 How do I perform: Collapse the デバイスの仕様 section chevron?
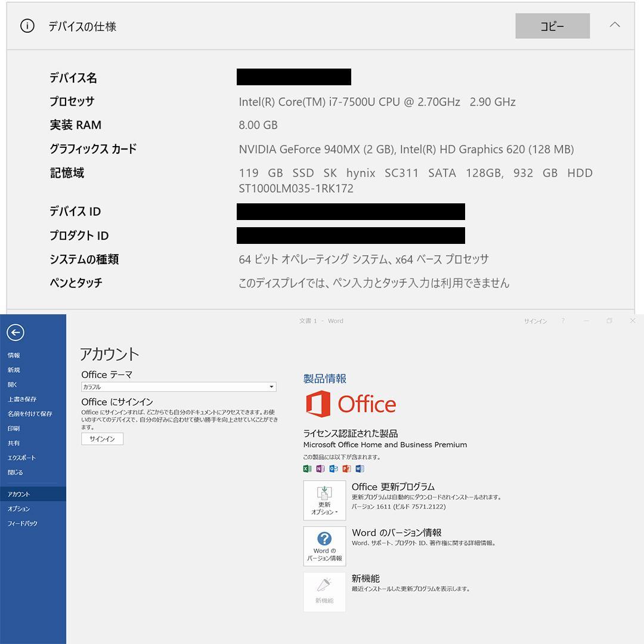[615, 26]
